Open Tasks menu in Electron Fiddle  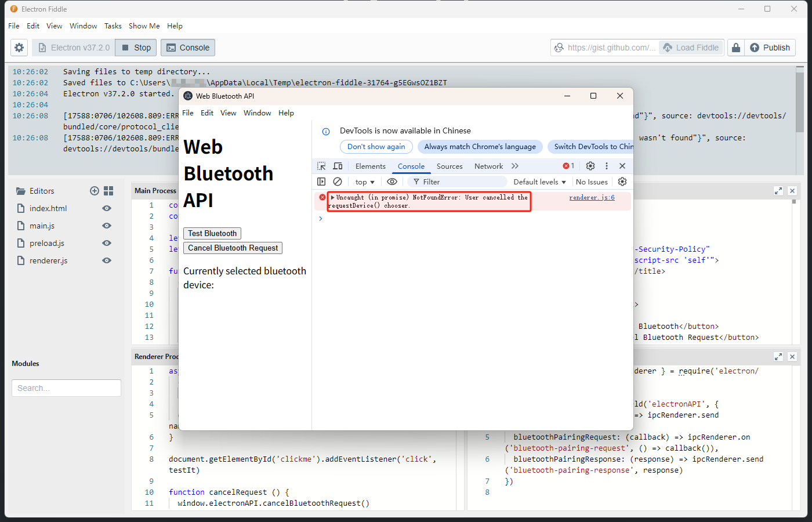point(113,26)
